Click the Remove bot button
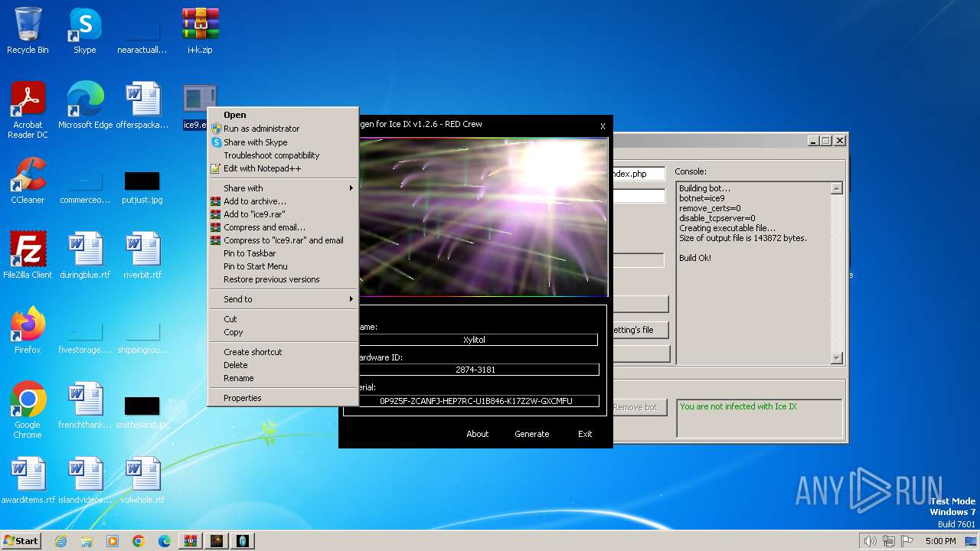The height and width of the screenshot is (551, 980). click(639, 407)
